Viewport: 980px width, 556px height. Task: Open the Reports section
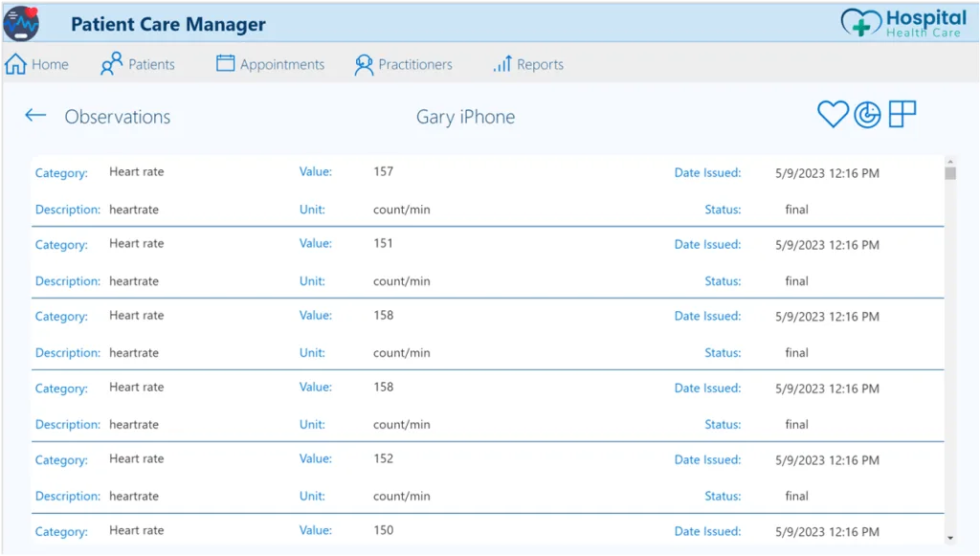pos(528,64)
